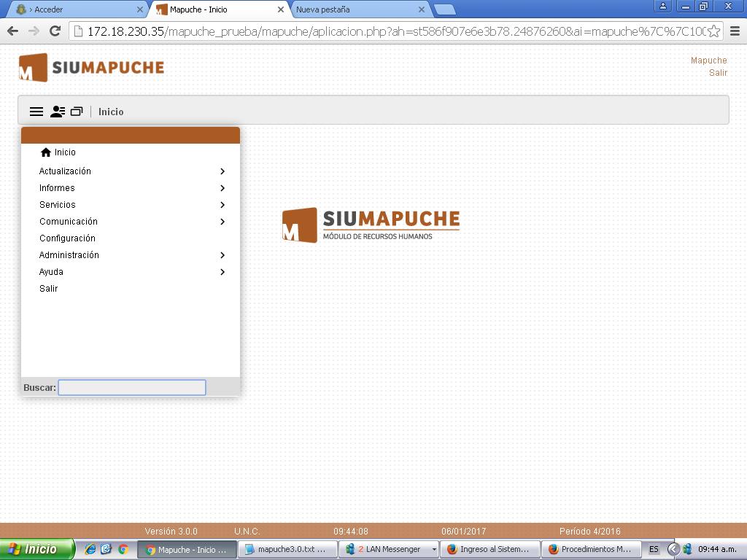Open LAN Messenger from the taskbar

[390, 549]
